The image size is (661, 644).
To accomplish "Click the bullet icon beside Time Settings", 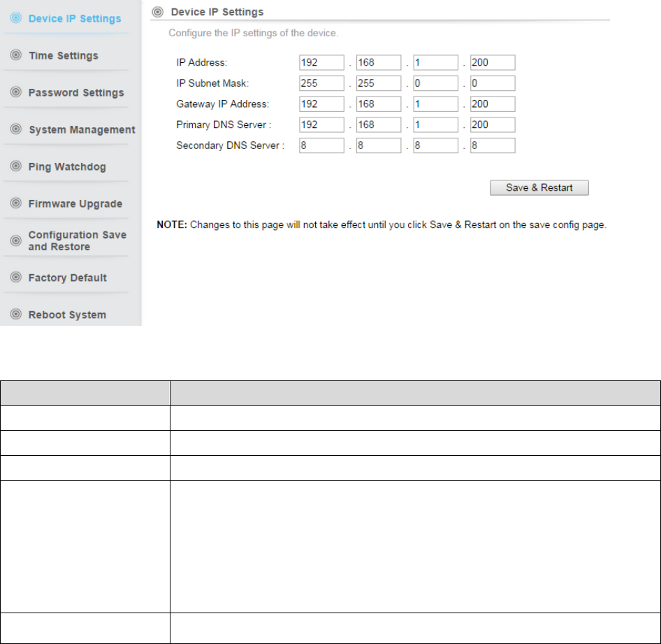I will tap(15, 55).
